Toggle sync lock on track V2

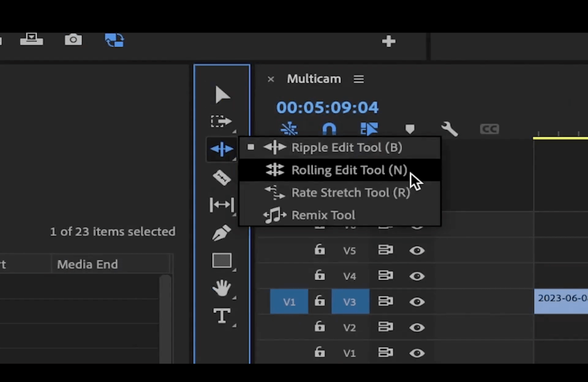(386, 327)
